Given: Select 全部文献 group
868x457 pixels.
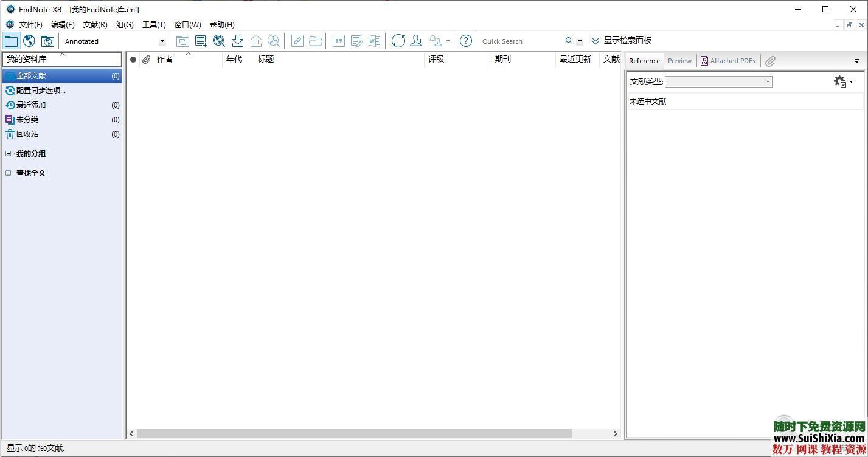Looking at the screenshot, I should (x=62, y=76).
